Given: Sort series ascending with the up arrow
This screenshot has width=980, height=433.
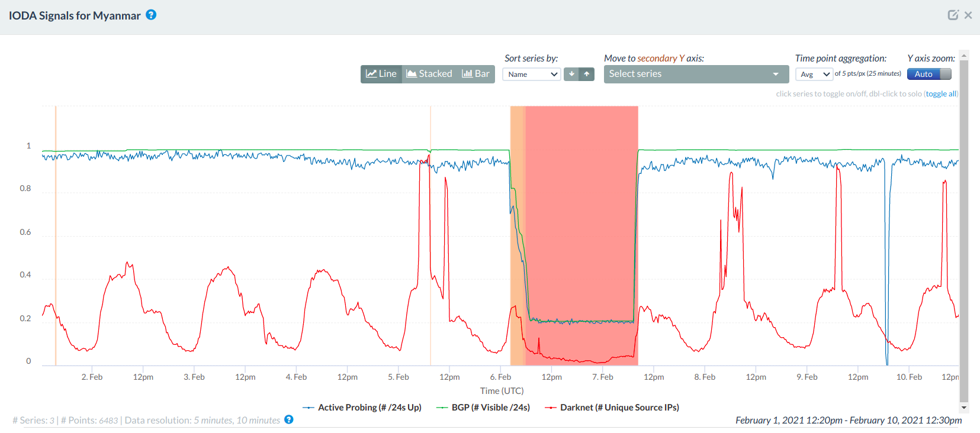Looking at the screenshot, I should 587,74.
